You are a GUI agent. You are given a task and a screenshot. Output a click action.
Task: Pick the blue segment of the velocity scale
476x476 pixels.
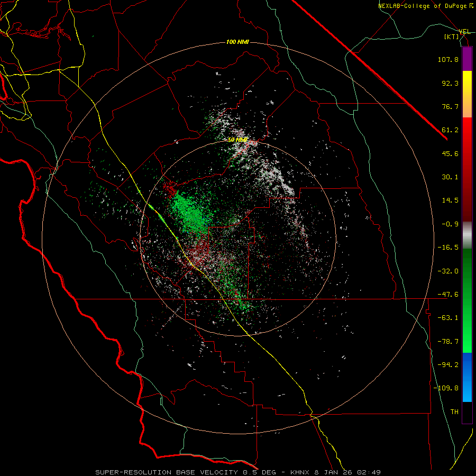pos(467,377)
